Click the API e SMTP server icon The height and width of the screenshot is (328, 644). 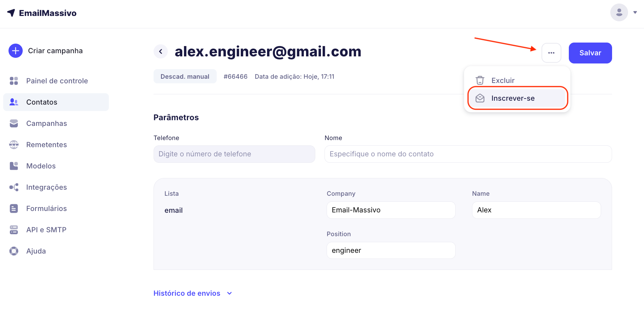[x=14, y=230]
